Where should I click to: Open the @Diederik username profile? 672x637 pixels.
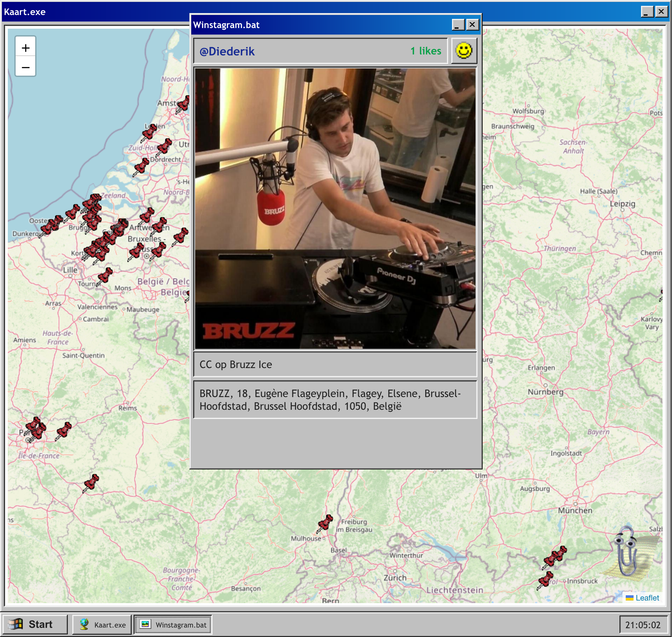click(x=227, y=51)
